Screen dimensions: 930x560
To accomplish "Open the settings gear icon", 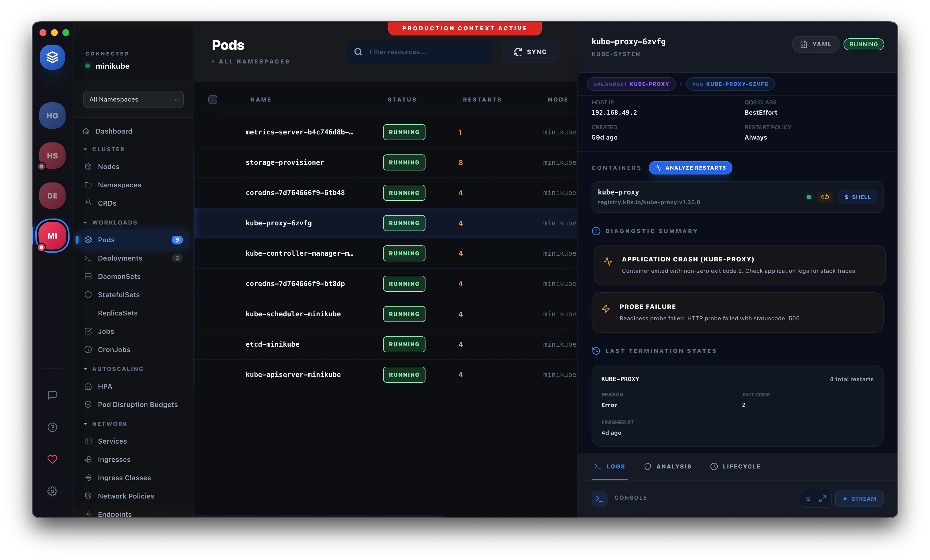I will [52, 491].
